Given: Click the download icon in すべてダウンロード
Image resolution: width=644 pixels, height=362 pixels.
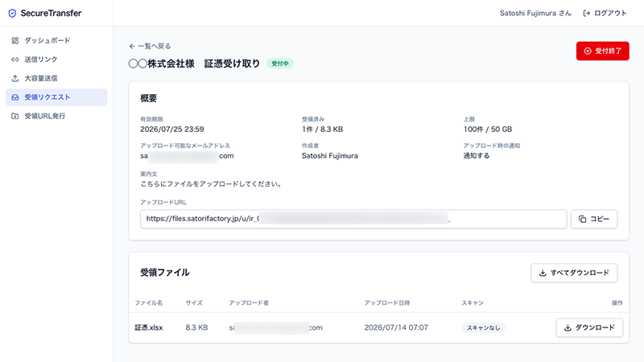Looking at the screenshot, I should 543,273.
